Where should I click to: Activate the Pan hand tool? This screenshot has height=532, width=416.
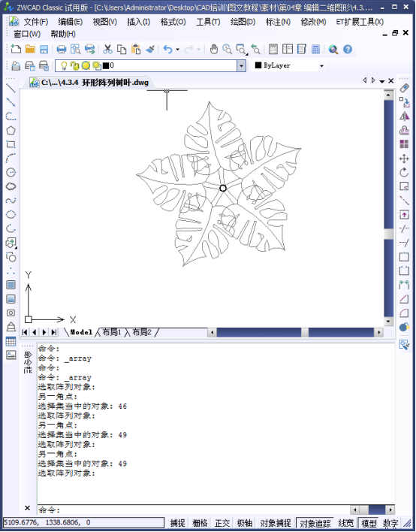pyautogui.click(x=213, y=49)
